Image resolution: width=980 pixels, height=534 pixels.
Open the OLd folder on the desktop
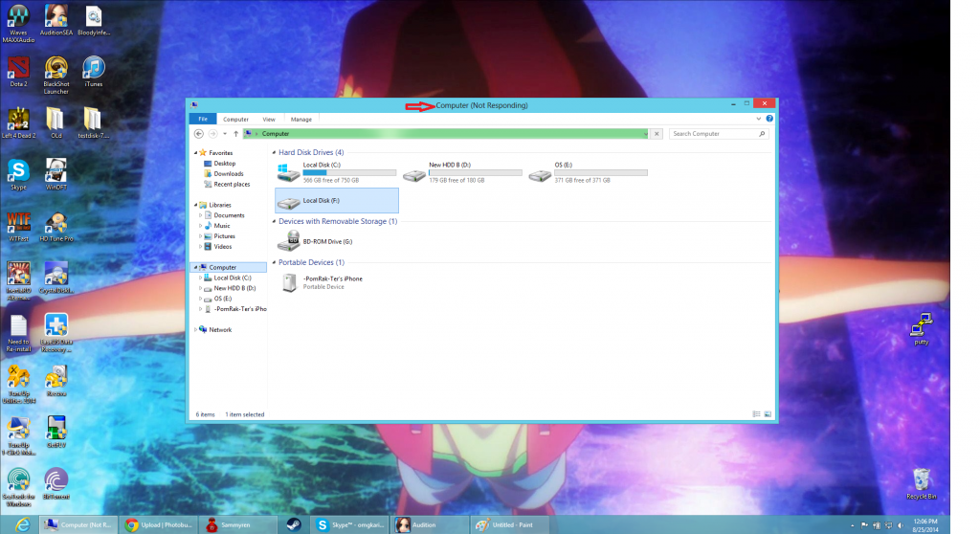point(56,122)
